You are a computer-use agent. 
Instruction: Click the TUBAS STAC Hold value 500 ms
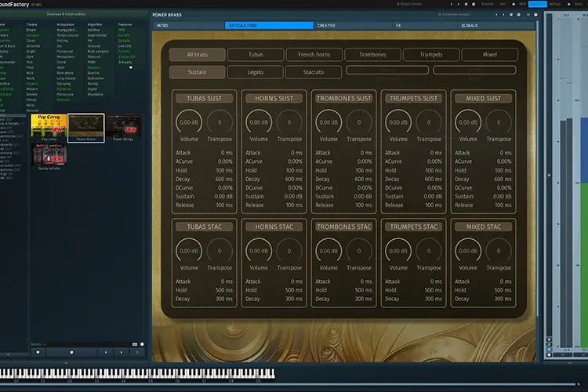223,290
